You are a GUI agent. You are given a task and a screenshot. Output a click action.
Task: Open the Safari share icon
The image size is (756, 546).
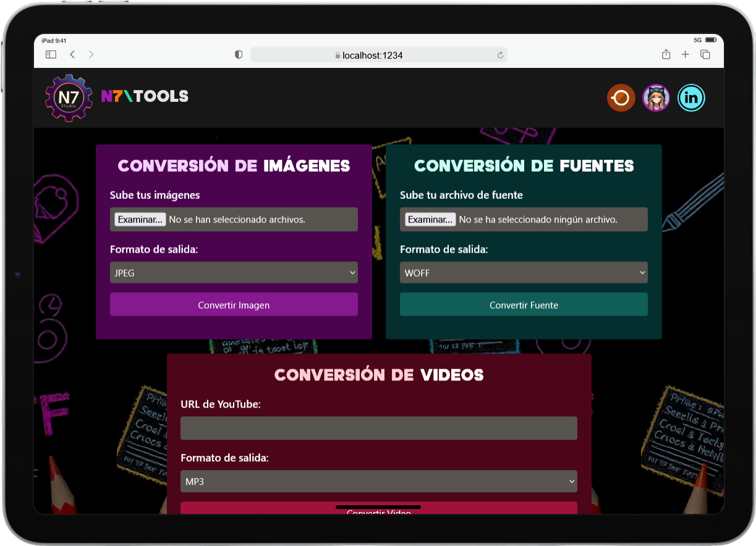pyautogui.click(x=666, y=55)
